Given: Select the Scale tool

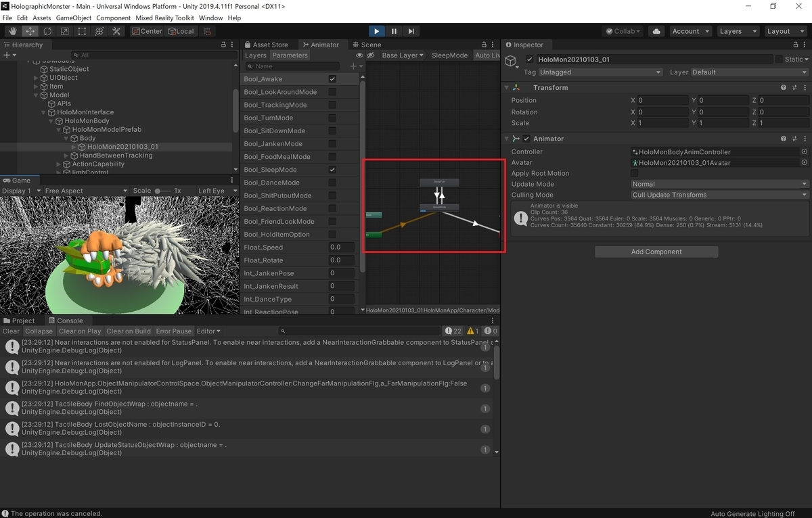Looking at the screenshot, I should tap(65, 31).
